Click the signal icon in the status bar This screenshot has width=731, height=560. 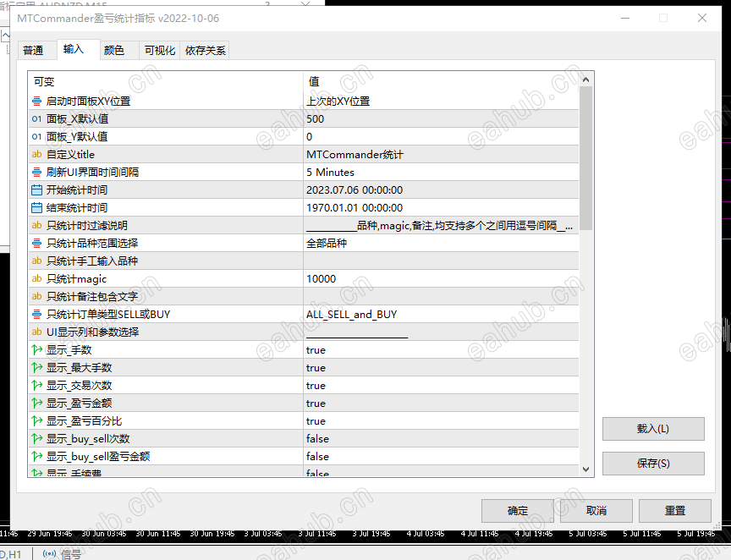coord(49,554)
